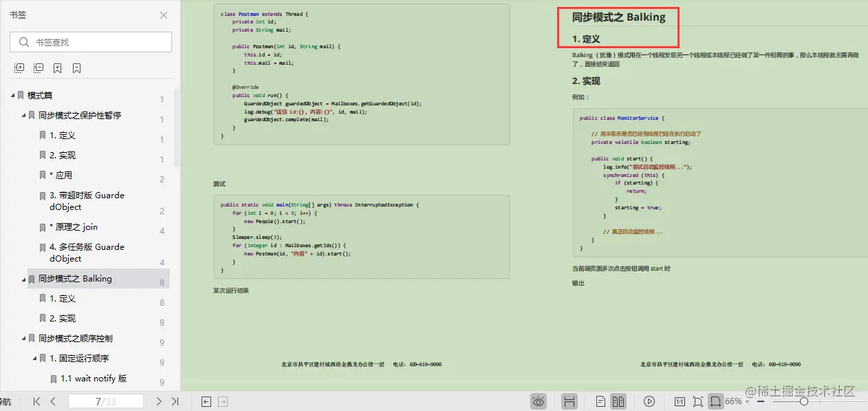Start slideshow with the play icon
Image resolution: width=868 pixels, height=411 pixels.
pyautogui.click(x=649, y=401)
